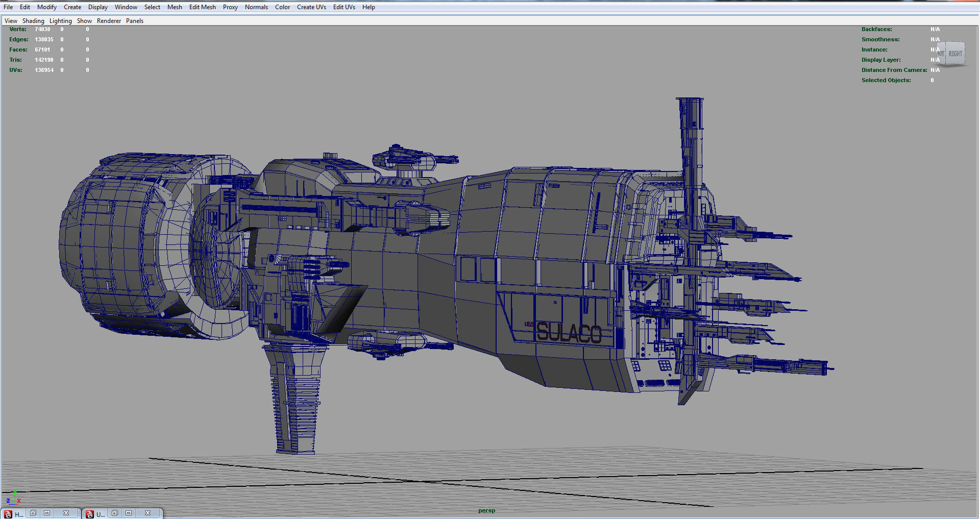
Task: Click the persp camera label
Action: [x=486, y=510]
